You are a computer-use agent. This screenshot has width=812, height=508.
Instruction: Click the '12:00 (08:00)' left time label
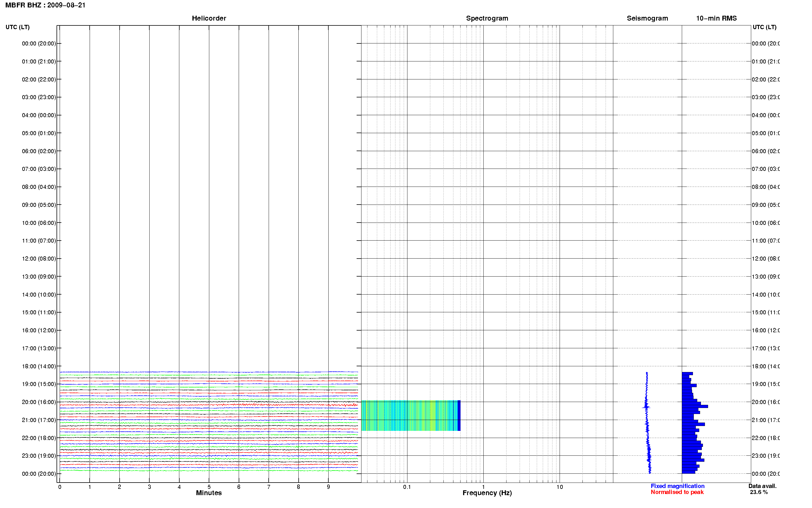39,258
